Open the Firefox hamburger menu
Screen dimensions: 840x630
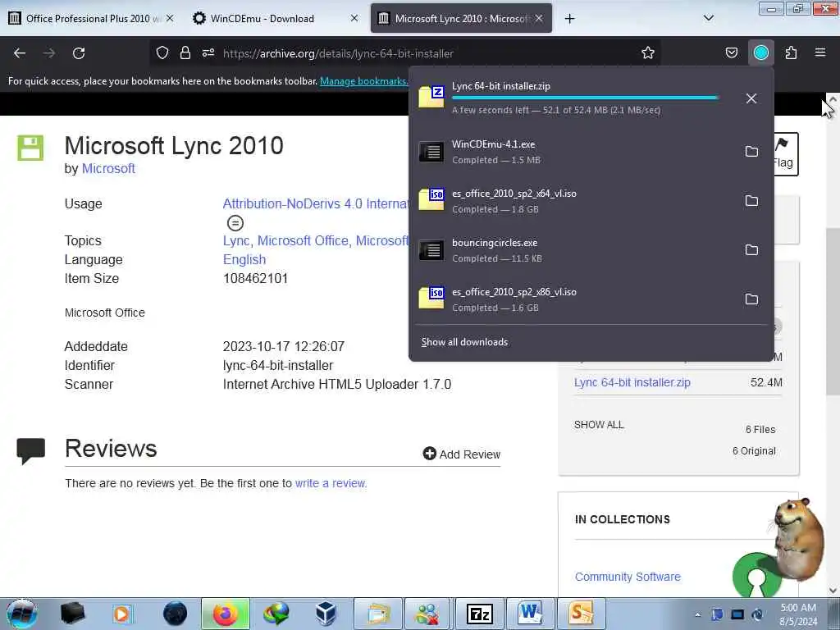coord(819,52)
